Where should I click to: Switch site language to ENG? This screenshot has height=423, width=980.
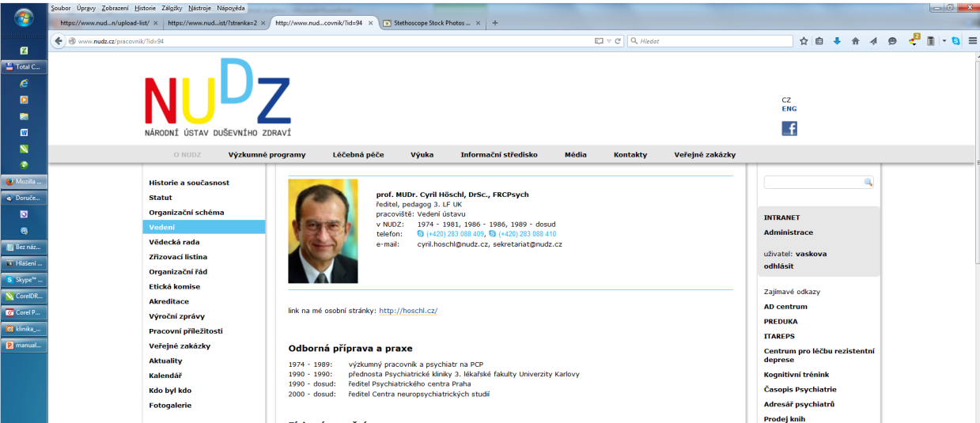789,109
